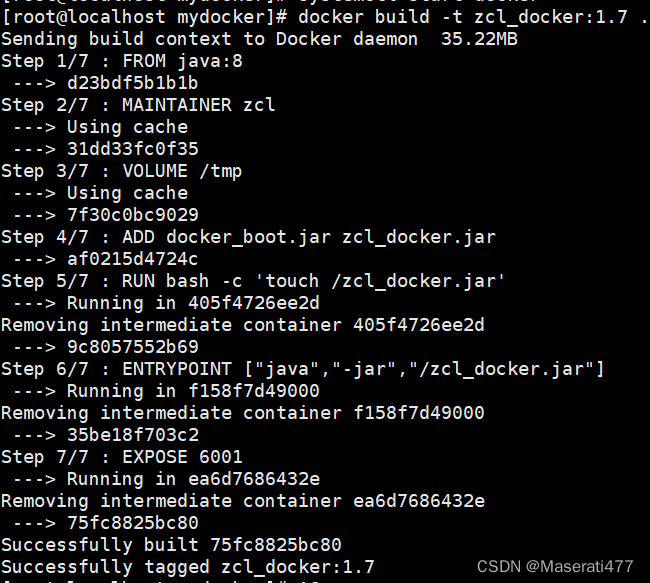Image resolution: width=650 pixels, height=583 pixels.
Task: Click layer hash 35be18f703c2
Action: 133,435
